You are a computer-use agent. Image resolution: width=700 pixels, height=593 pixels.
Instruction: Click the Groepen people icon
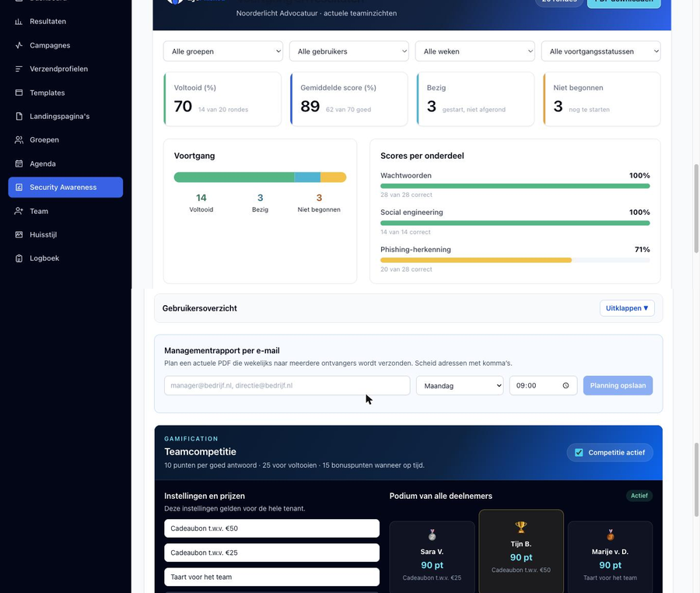tap(19, 140)
